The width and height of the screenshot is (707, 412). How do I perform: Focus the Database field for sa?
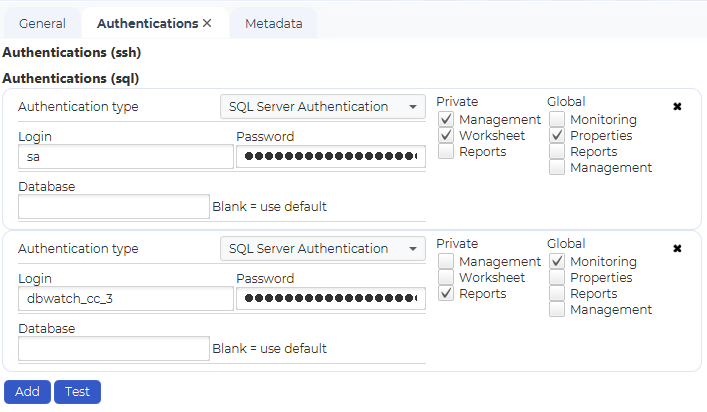[113, 207]
